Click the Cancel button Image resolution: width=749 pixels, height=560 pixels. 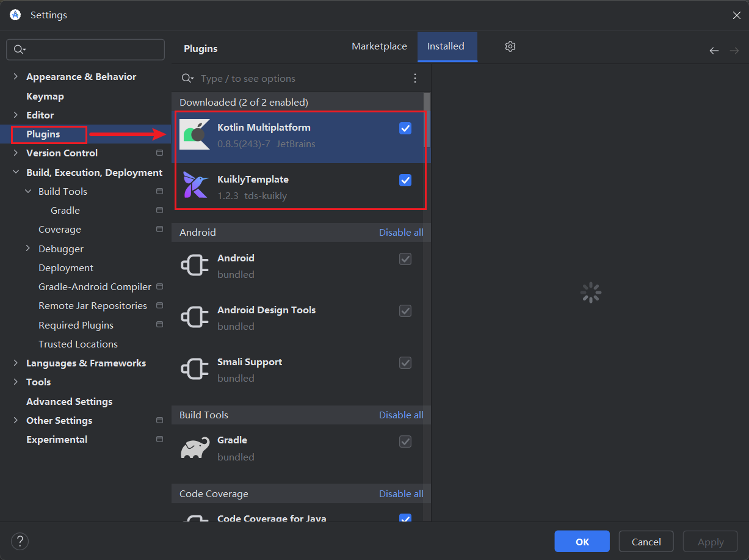point(646,542)
